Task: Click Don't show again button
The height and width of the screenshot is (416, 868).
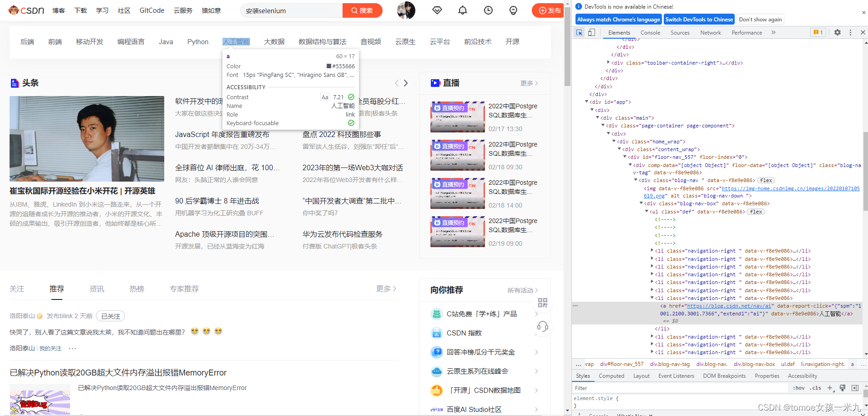Action: (760, 20)
